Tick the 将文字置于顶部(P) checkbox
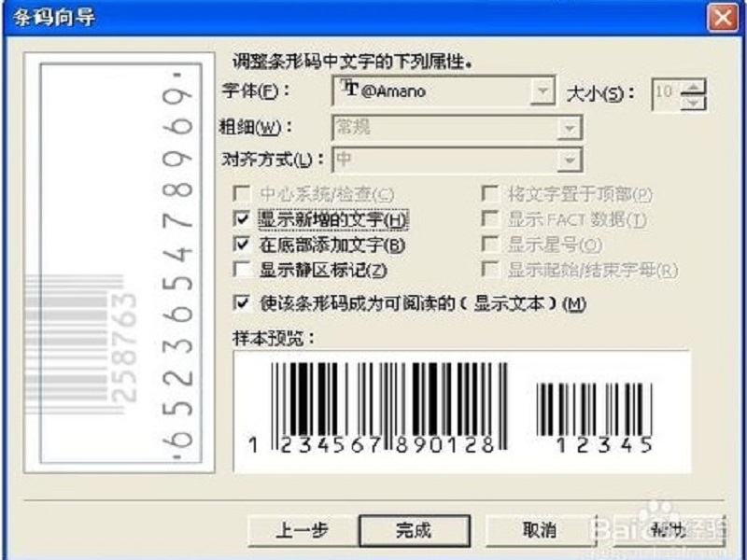This screenshot has width=747, height=560. point(489,194)
